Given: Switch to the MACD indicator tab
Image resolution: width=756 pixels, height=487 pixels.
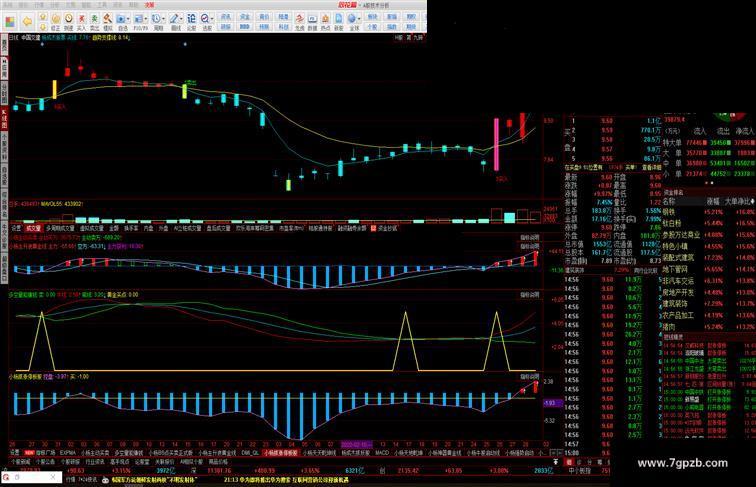Looking at the screenshot, I should [382, 453].
